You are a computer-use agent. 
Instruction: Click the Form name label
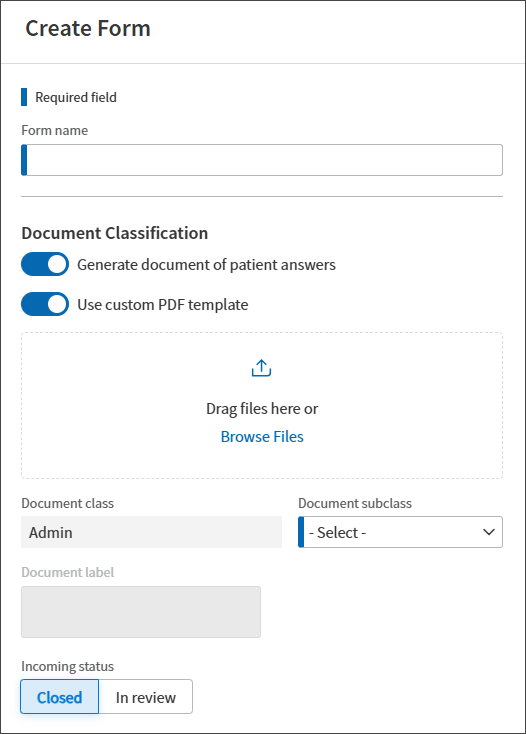54,130
